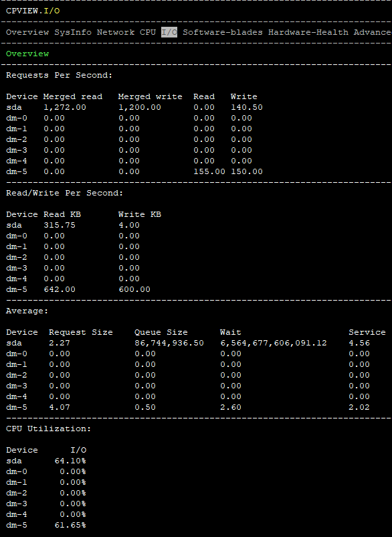Screen dimensions: 392x537
Task: Open the Network tab
Action: point(116,32)
